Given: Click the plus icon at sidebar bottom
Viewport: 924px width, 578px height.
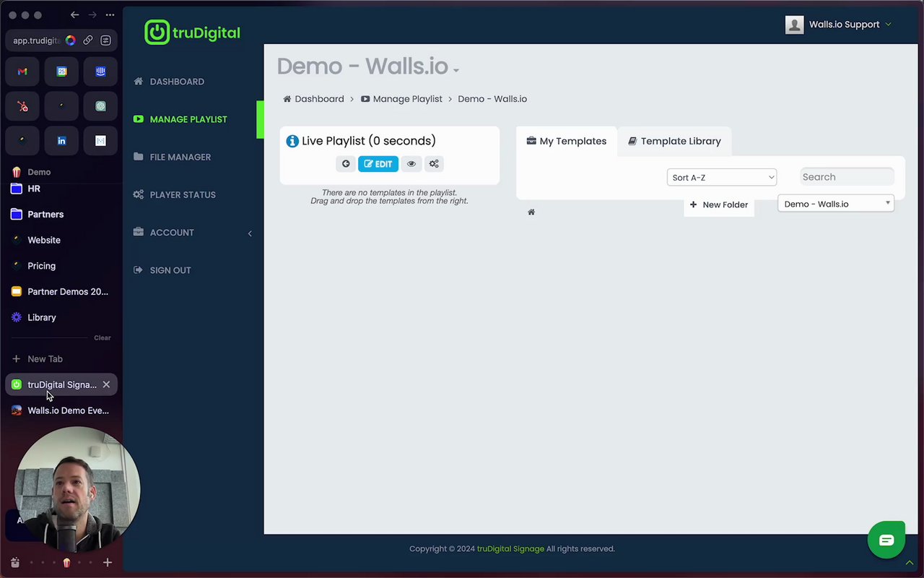Looking at the screenshot, I should click(x=108, y=563).
